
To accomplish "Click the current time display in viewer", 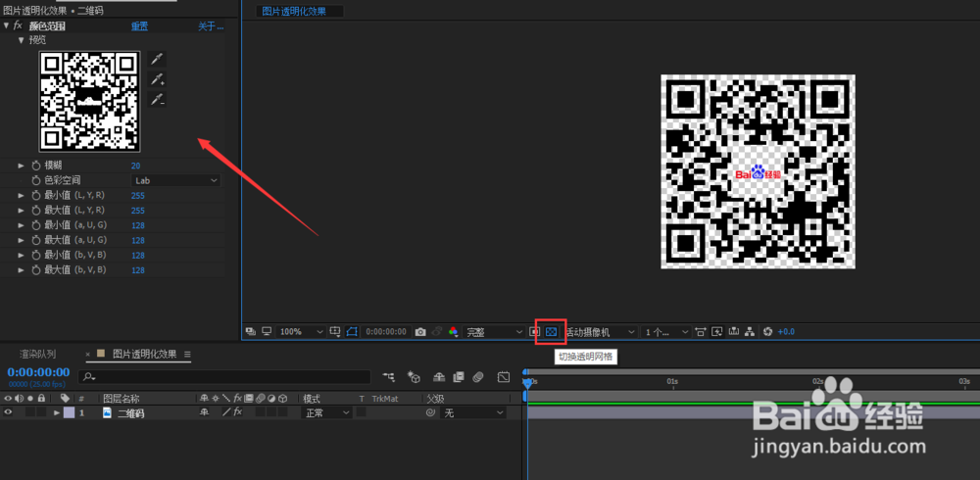I will 386,331.
